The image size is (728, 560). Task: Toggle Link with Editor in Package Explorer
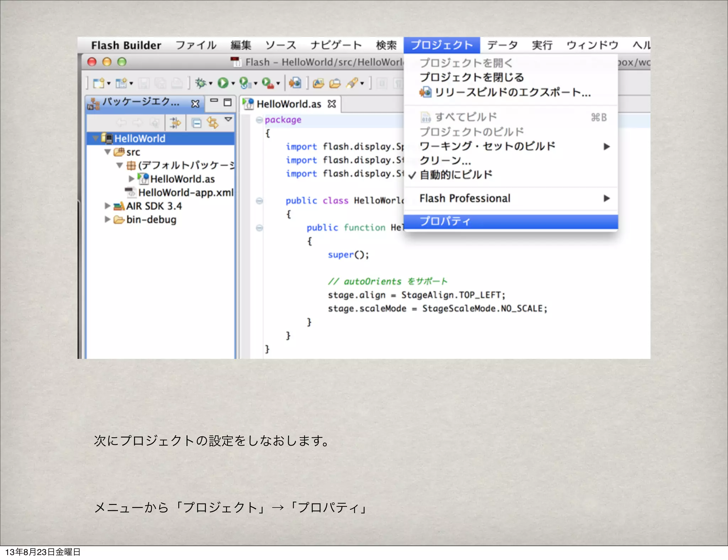(x=213, y=123)
